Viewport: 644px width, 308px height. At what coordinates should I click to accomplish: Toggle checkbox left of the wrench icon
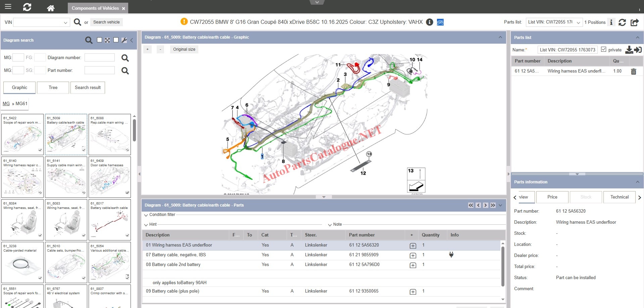coord(116,40)
